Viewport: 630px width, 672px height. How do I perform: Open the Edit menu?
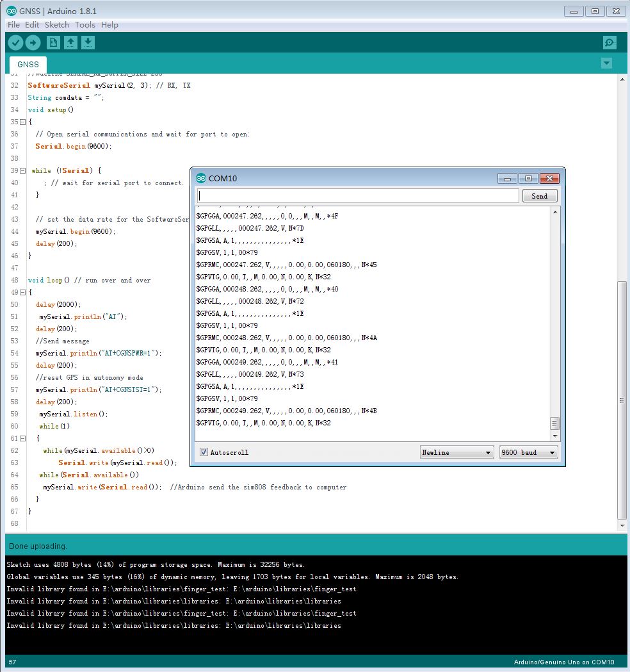[32, 25]
